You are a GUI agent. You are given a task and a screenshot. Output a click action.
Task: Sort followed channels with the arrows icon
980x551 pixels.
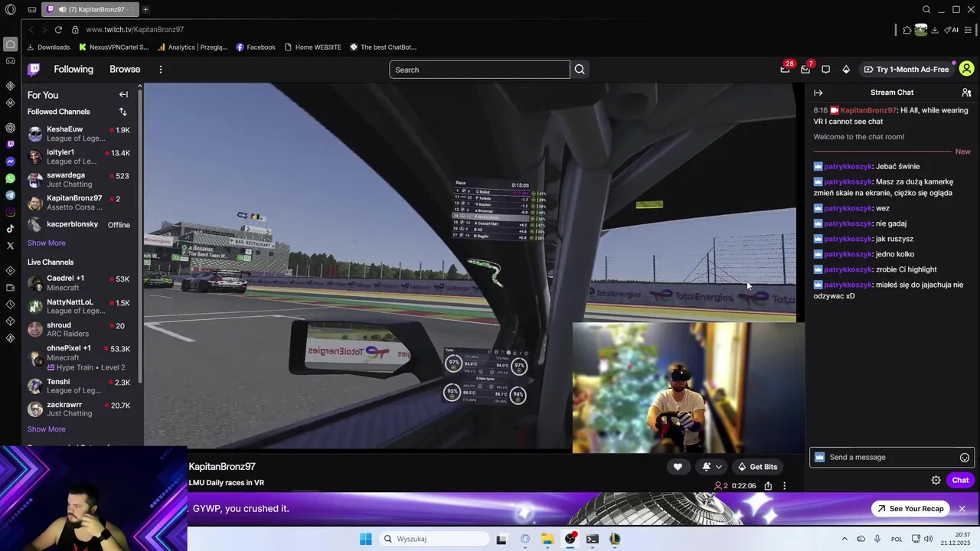122,112
